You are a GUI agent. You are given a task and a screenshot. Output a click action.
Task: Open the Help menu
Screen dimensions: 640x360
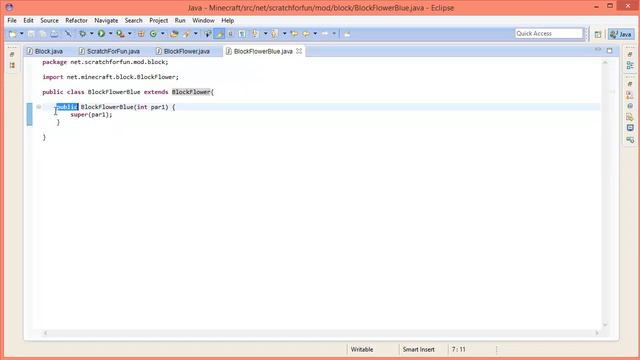[228, 20]
